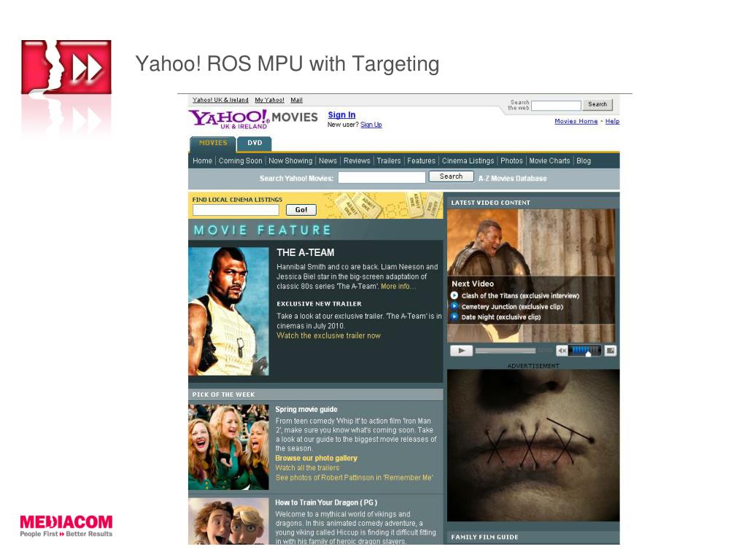The width and height of the screenshot is (747, 560).
Task: Click How to Train Your Dragon thumbnail
Action: (x=228, y=521)
